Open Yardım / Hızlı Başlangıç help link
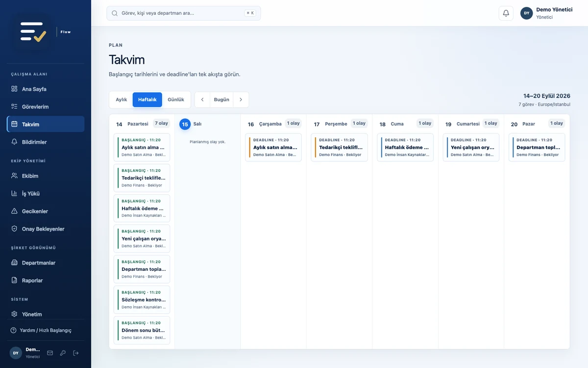 [x=46, y=330]
